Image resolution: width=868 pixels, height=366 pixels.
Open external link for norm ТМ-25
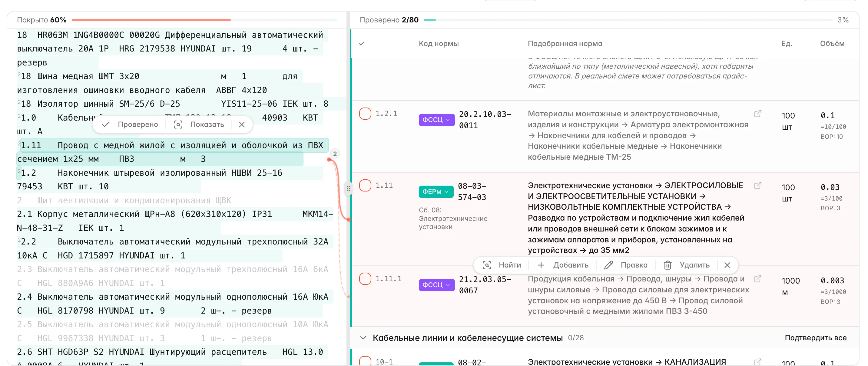(x=758, y=114)
